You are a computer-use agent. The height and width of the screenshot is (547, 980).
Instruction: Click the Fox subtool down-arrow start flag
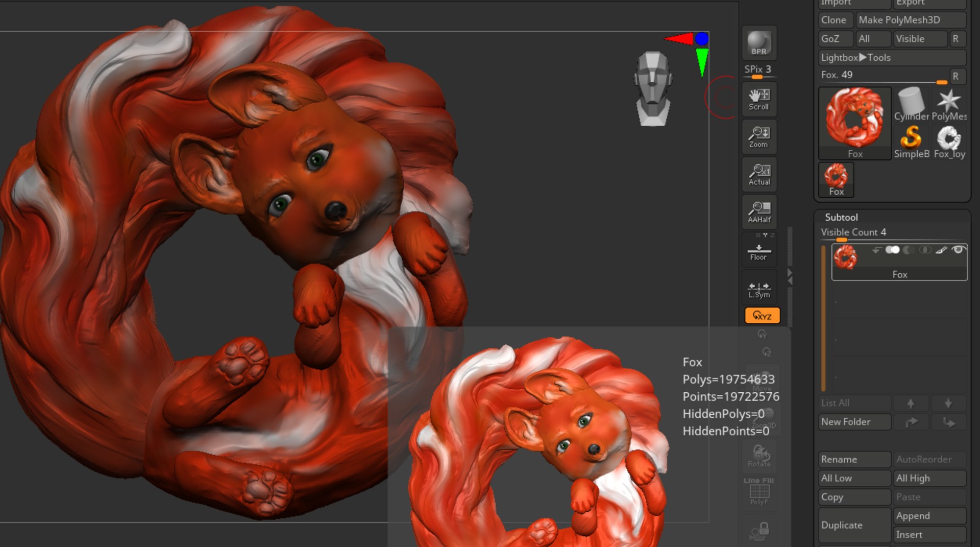876,250
